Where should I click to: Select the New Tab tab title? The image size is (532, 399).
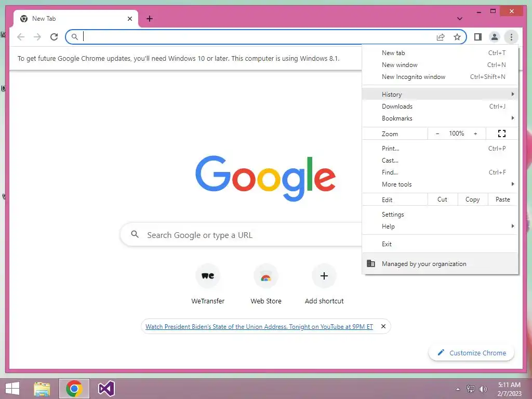point(44,19)
